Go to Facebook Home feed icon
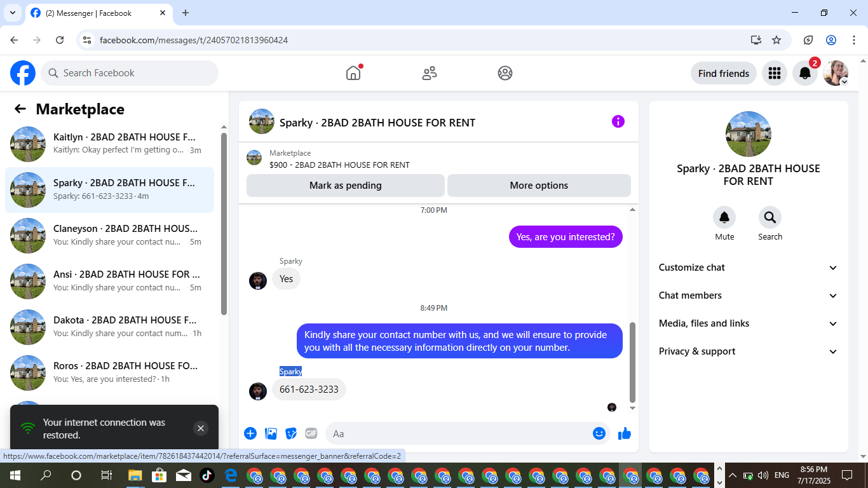868x488 pixels. click(x=353, y=73)
